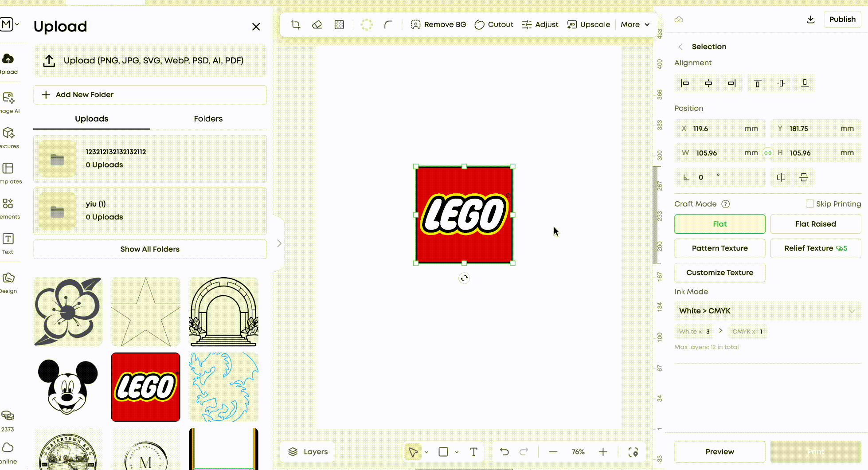Click the Cutout tool

pos(494,24)
